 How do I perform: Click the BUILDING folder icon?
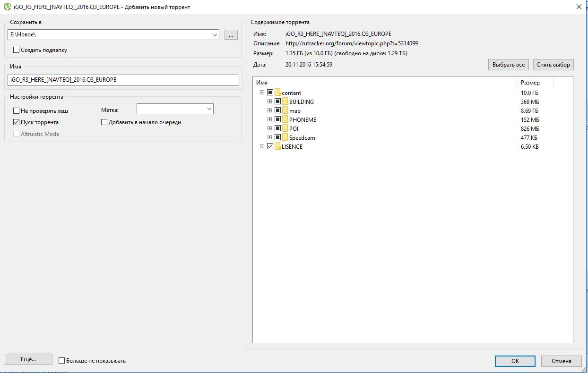285,102
